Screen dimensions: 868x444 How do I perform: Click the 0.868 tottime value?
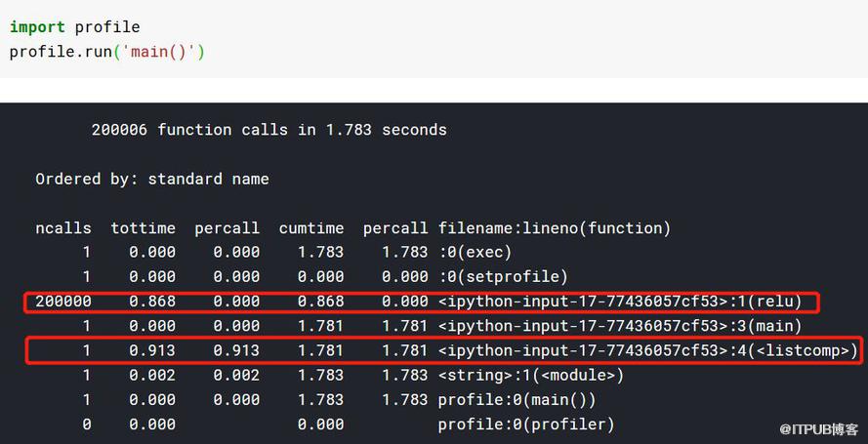[x=152, y=302]
